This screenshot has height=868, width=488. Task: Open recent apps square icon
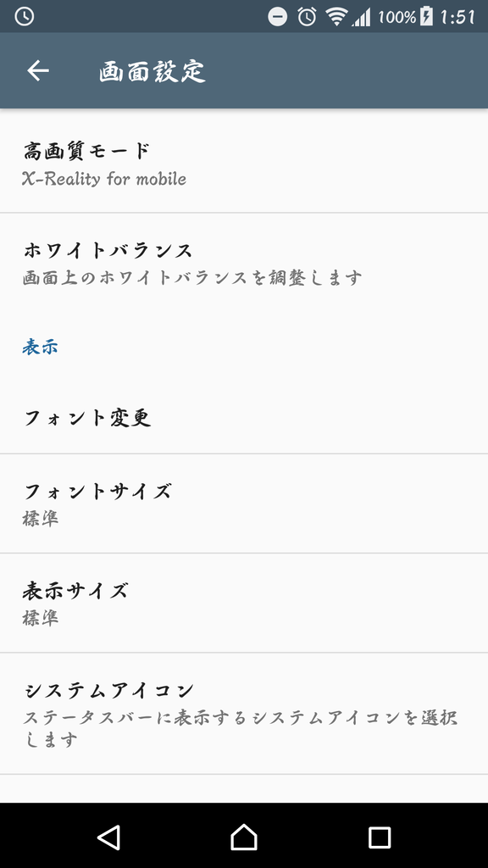(380, 837)
